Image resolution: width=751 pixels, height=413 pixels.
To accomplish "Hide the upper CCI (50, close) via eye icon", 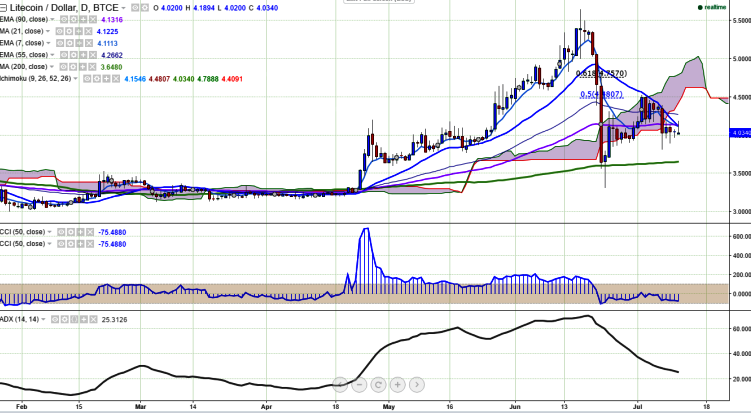I will point(61,232).
